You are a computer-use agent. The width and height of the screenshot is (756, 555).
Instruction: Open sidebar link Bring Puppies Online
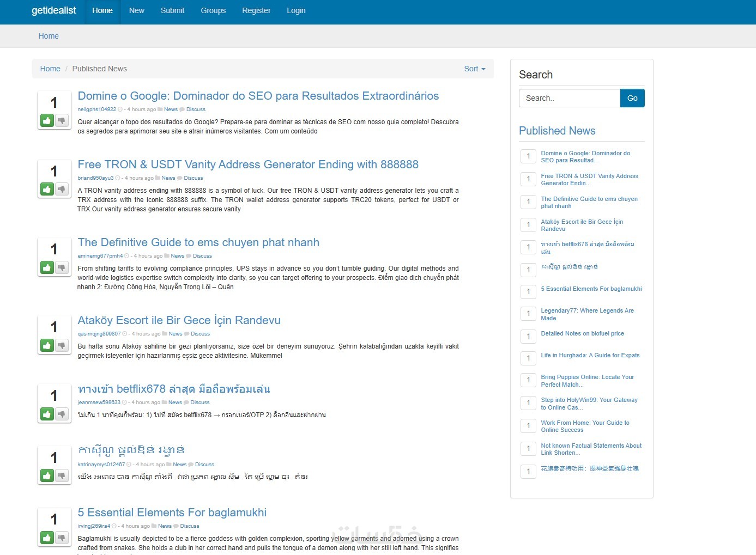587,381
